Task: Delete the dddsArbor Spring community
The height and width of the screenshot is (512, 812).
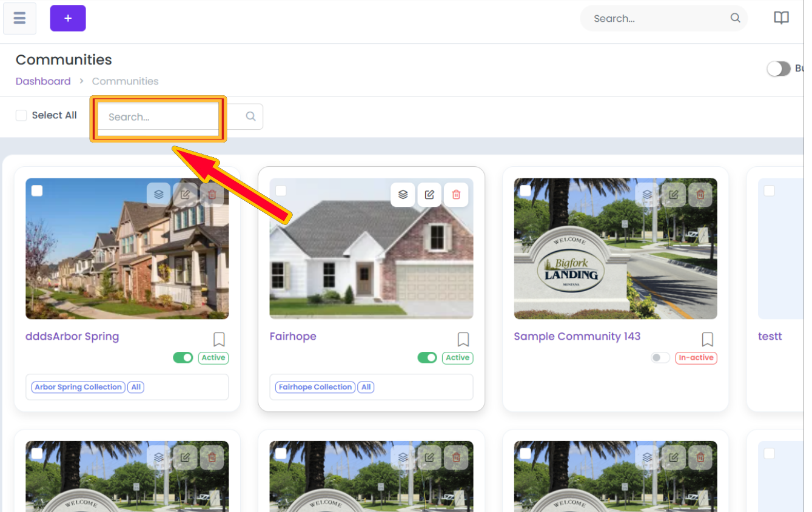Action: coord(212,195)
